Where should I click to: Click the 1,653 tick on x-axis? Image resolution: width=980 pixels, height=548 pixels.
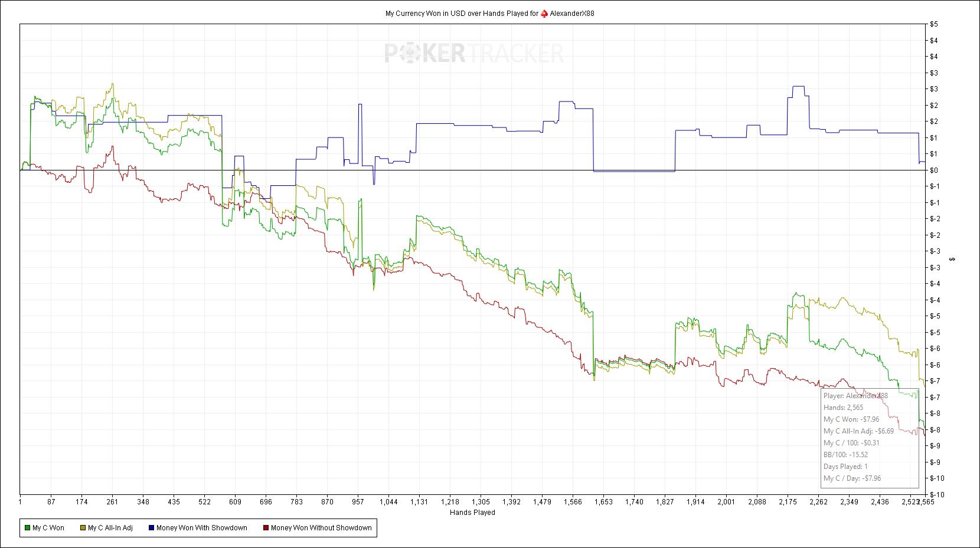603,502
